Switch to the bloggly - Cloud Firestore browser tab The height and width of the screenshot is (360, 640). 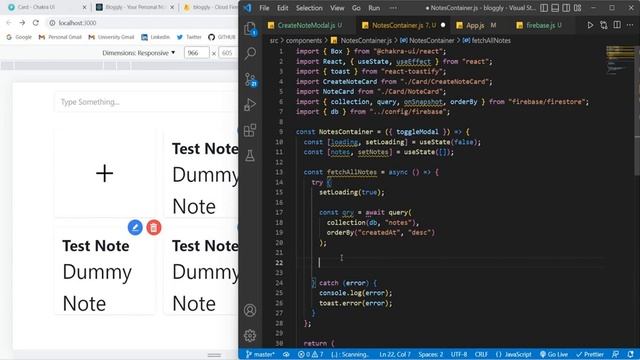tap(210, 7)
